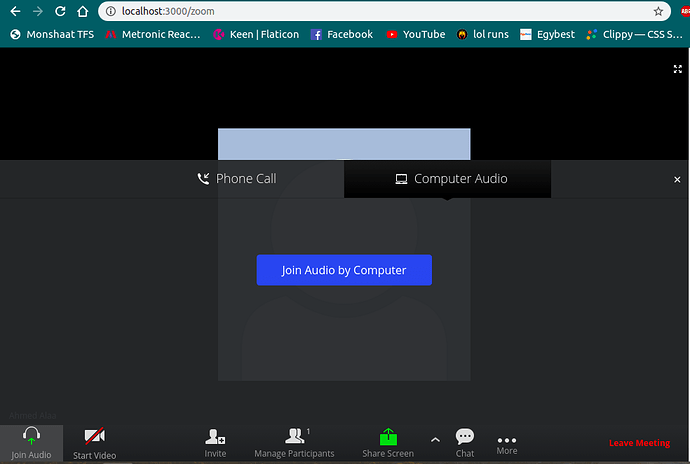Go back with browser back arrow

pyautogui.click(x=15, y=11)
